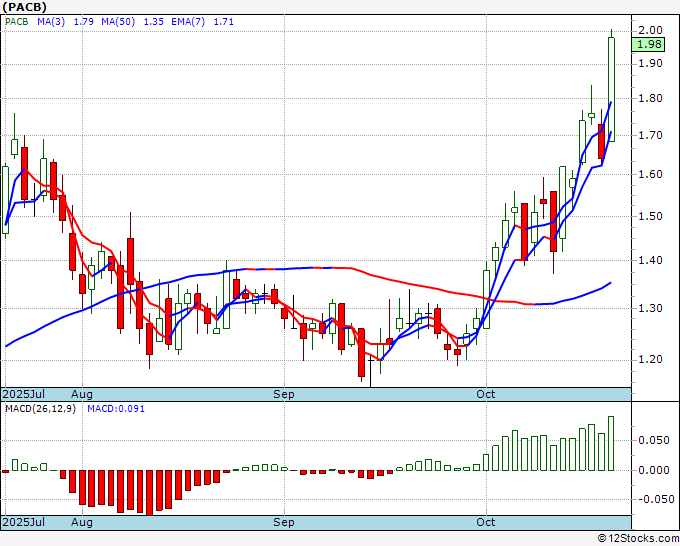Click the 2.00 price axis label

coord(651,30)
